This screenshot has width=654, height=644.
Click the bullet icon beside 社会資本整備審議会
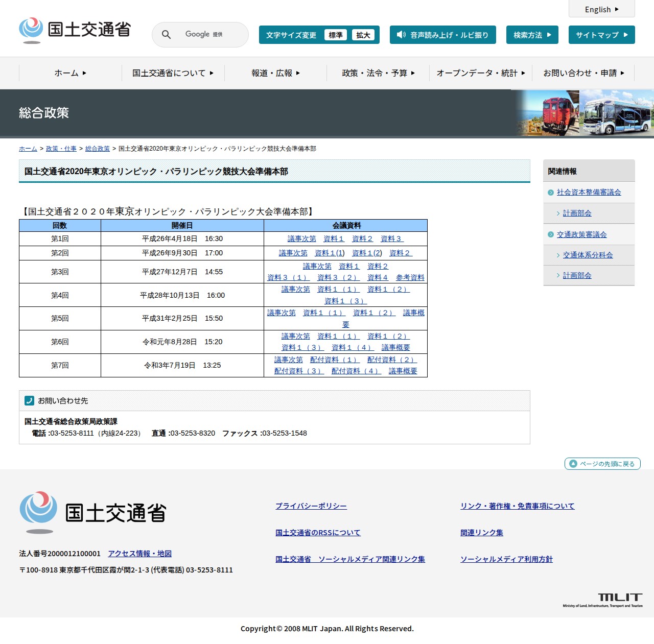tap(550, 193)
